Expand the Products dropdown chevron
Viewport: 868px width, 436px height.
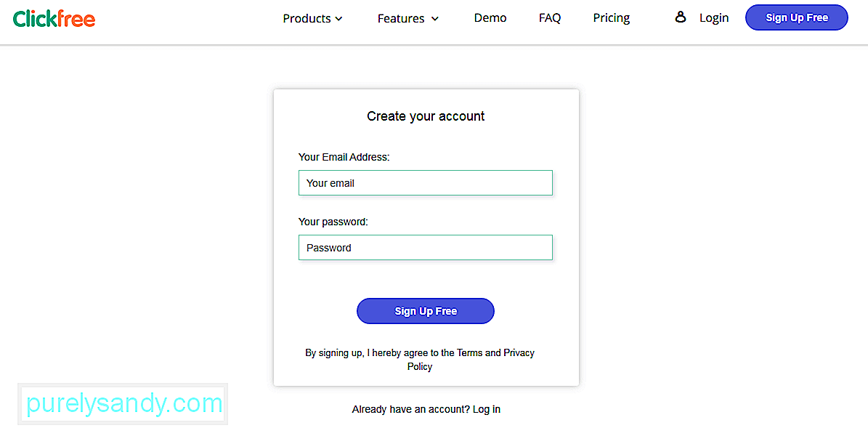click(338, 19)
